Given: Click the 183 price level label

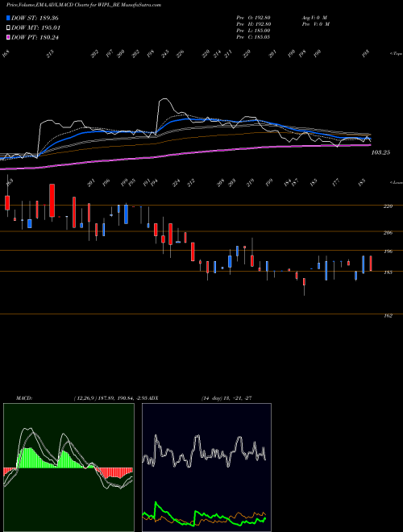Looking at the screenshot, I should point(388,272).
